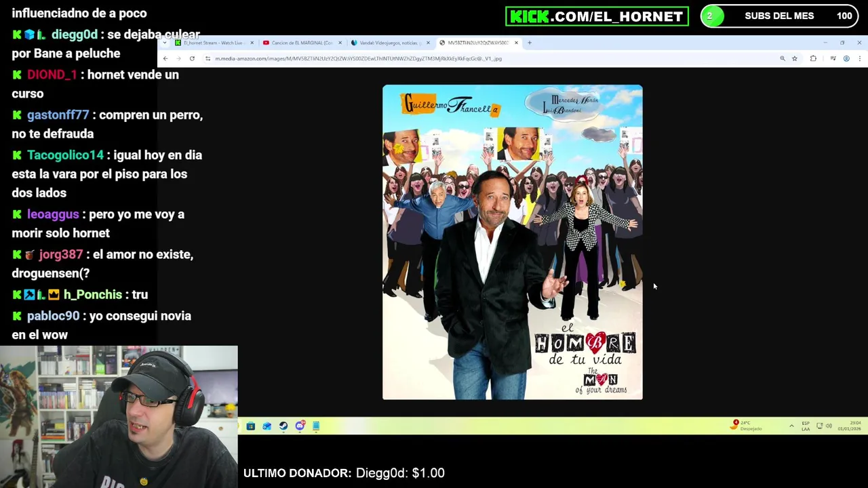Close the active Amazon image tab
This screenshot has height=488, width=868.
516,43
